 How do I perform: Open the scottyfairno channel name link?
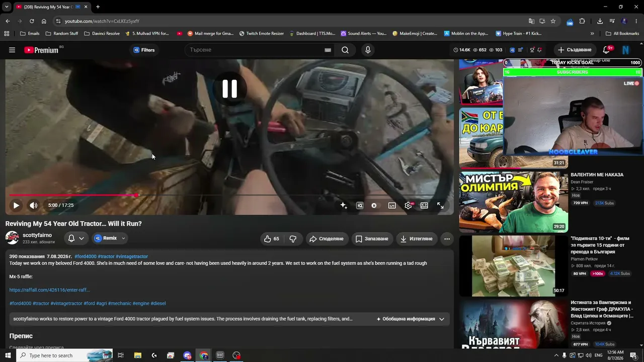(x=37, y=235)
